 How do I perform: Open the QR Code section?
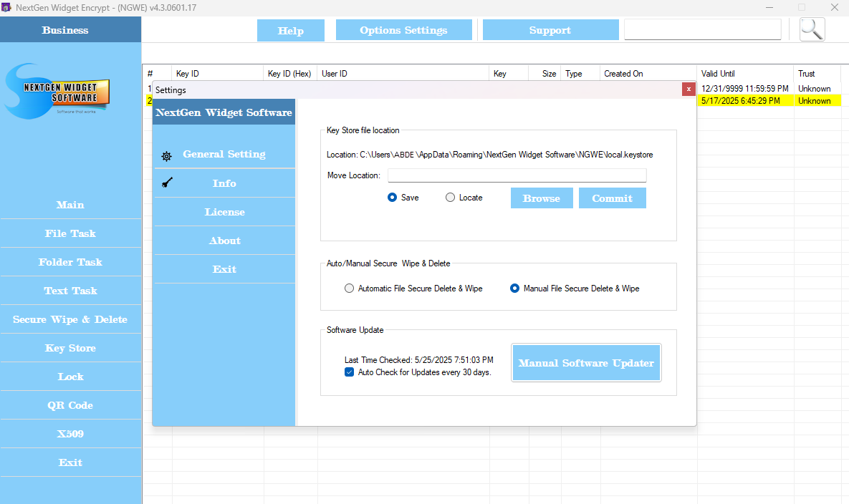(70, 405)
